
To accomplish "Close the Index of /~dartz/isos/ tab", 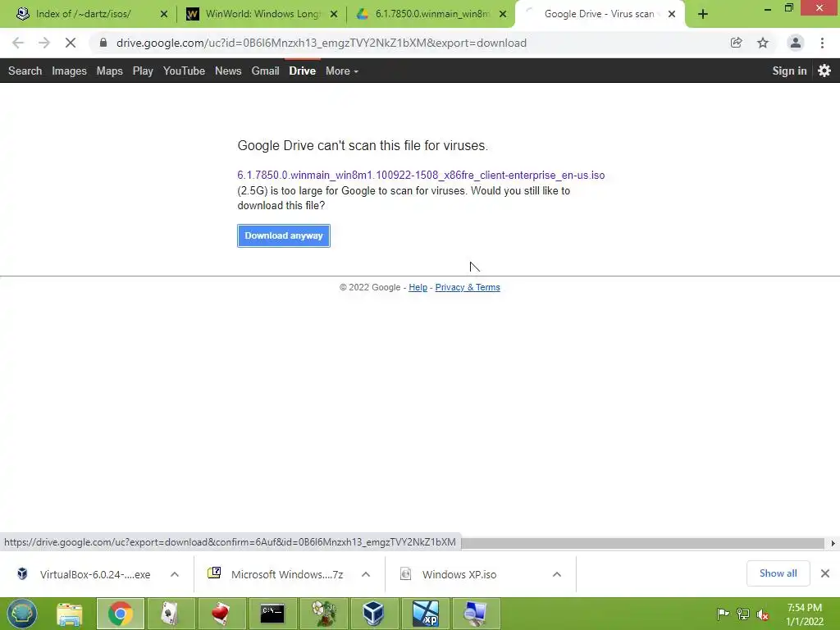I will pos(164,14).
